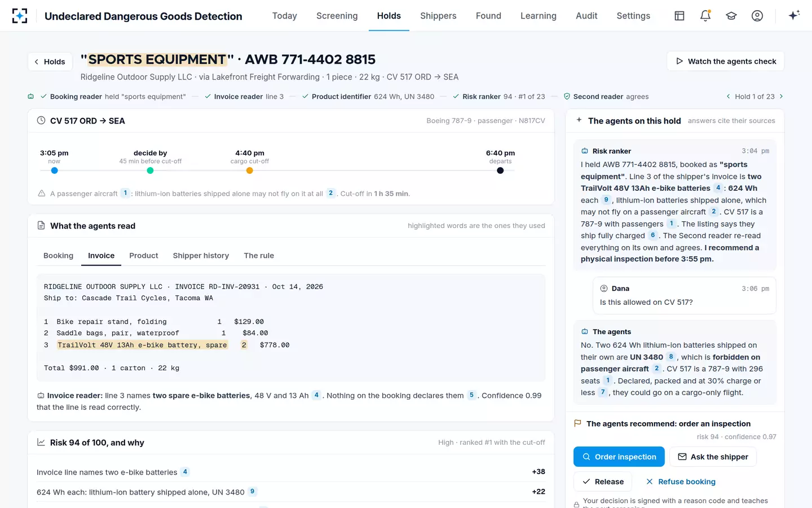This screenshot has width=812, height=508.
Task: Navigate to Shippers
Action: coord(438,16)
